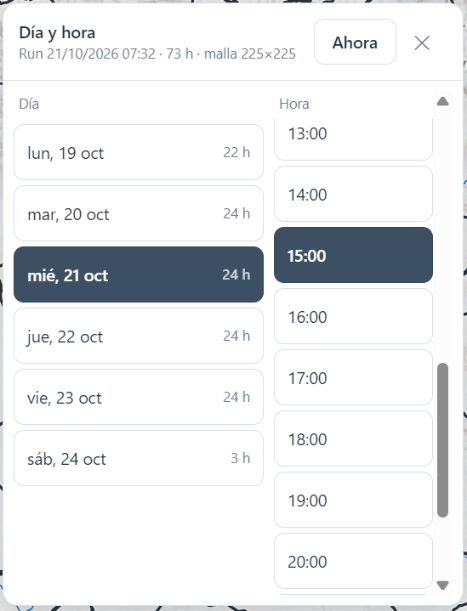This screenshot has height=611, width=467.
Task: Pick 16:00 in the Hora list
Action: coord(354,316)
